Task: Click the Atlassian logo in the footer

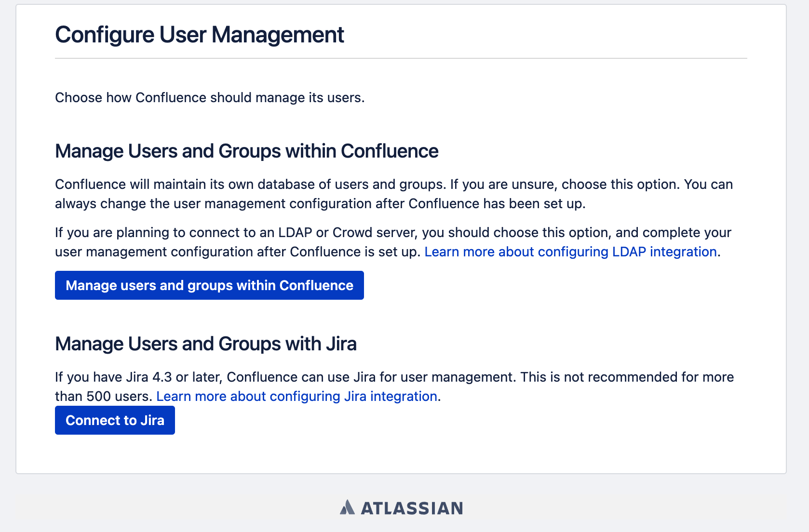Action: point(401,508)
